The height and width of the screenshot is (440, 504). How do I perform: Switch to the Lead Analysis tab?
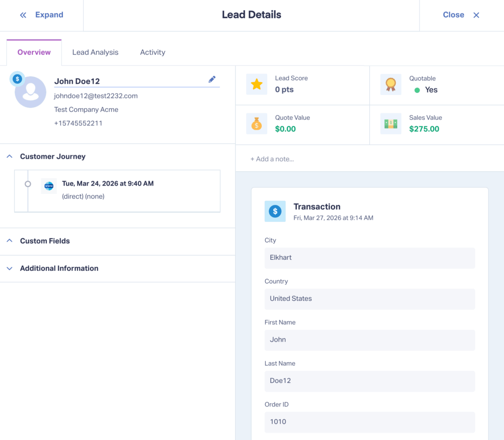pyautogui.click(x=95, y=52)
